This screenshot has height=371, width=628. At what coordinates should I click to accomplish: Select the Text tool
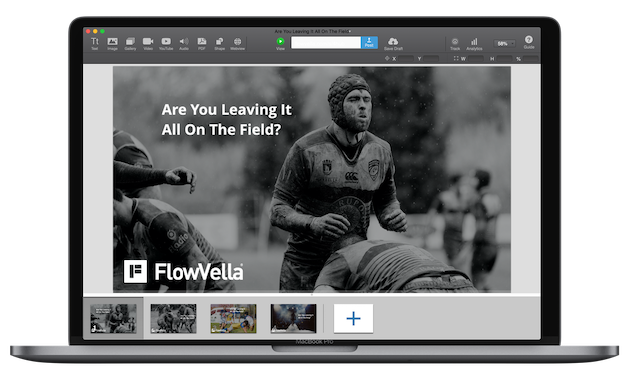pyautogui.click(x=95, y=43)
